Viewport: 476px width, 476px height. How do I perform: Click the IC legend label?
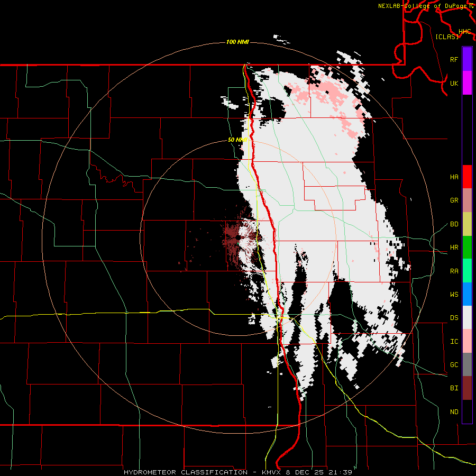click(454, 342)
